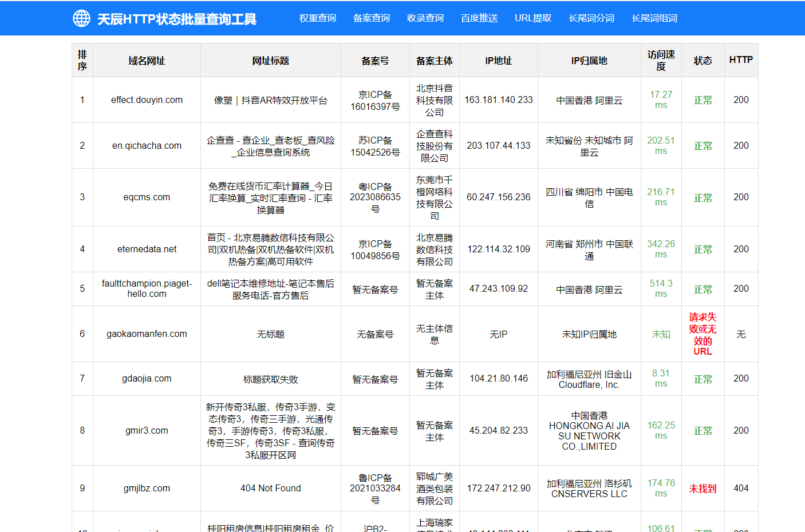The height and width of the screenshot is (532, 805).
Task: Click title 像塑 | 抖音AR特效开放平台
Action: [x=271, y=100]
